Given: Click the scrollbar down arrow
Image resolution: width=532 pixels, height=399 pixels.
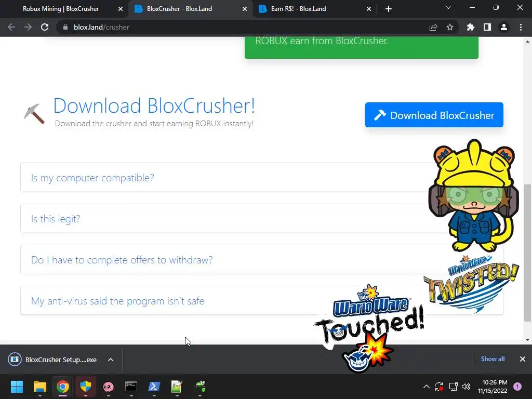Looking at the screenshot, I should (527, 340).
